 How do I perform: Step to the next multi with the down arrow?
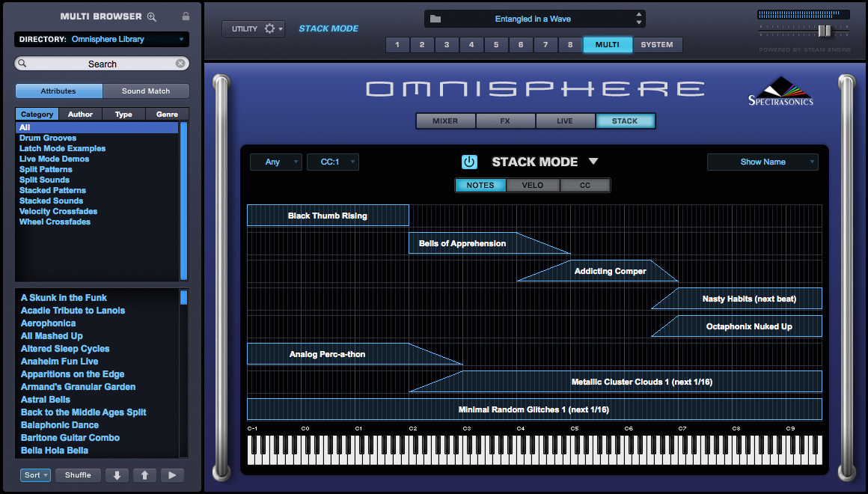[x=639, y=22]
